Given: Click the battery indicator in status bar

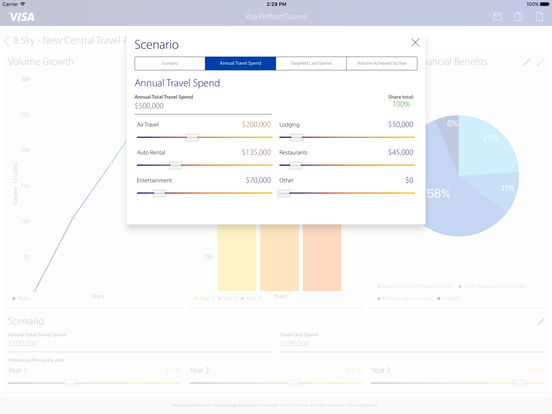Looking at the screenshot, I should click(x=544, y=4).
